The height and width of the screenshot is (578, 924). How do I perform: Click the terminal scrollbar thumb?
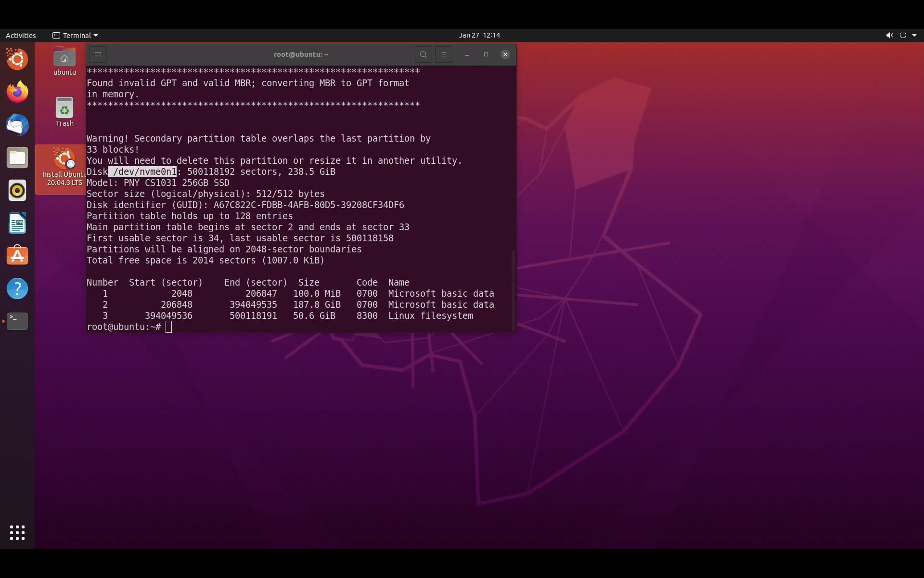point(513,290)
